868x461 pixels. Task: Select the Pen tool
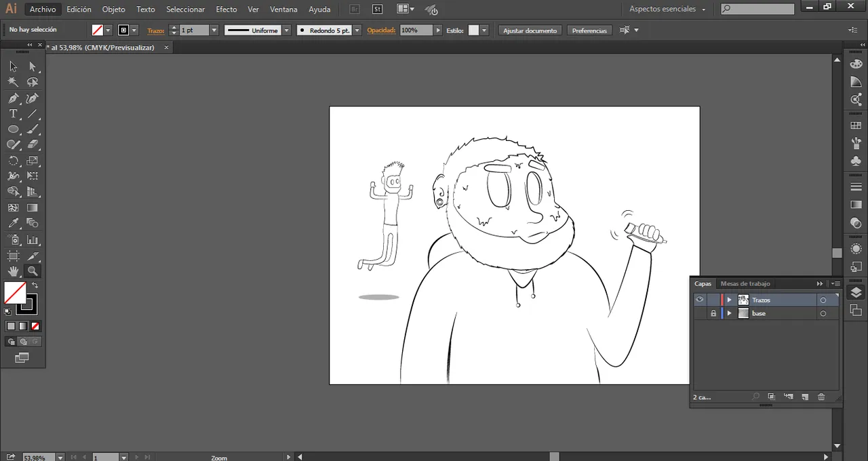(13, 99)
